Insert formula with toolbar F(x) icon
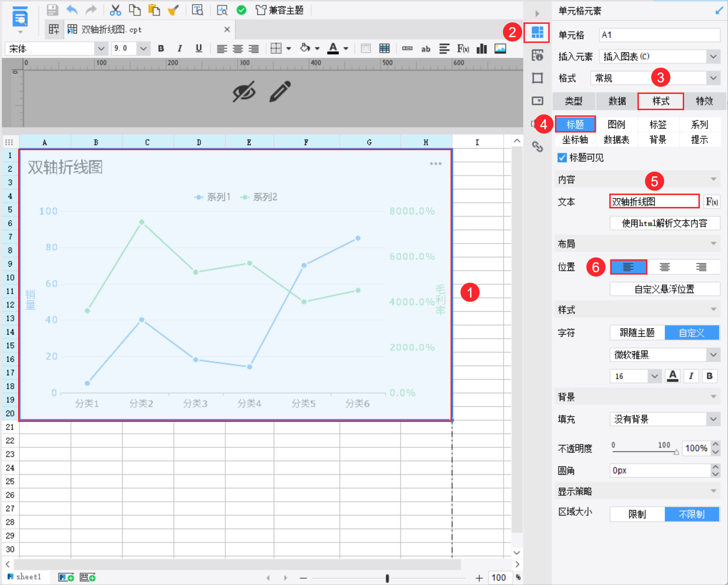Viewport: 728px width, 585px height. coord(463,49)
